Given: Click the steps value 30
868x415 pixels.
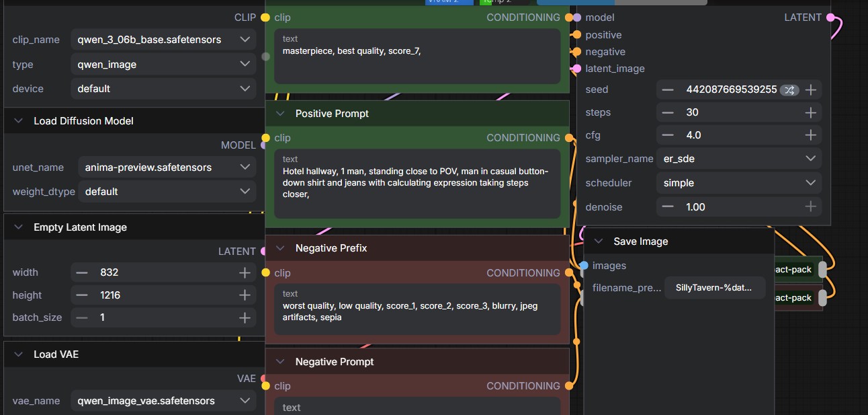Looking at the screenshot, I should [x=693, y=112].
